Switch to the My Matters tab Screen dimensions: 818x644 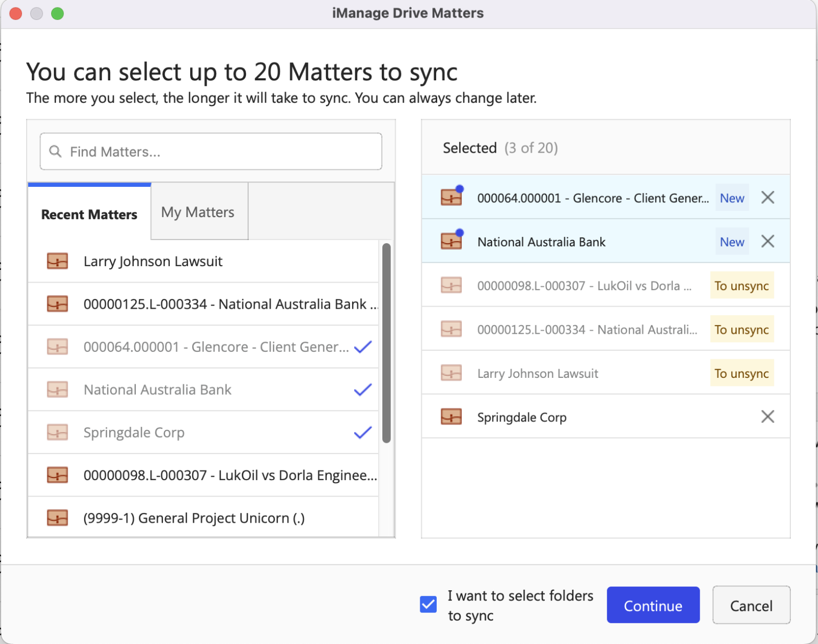point(198,212)
